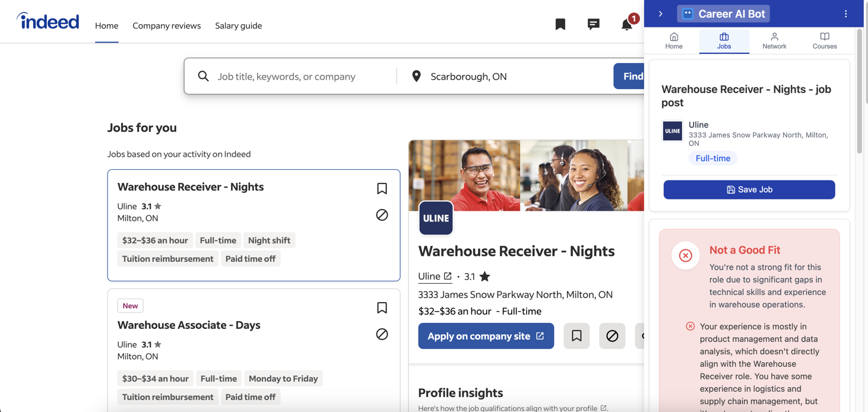Image resolution: width=868 pixels, height=412 pixels.
Task: Open Company reviews
Action: coord(166,26)
